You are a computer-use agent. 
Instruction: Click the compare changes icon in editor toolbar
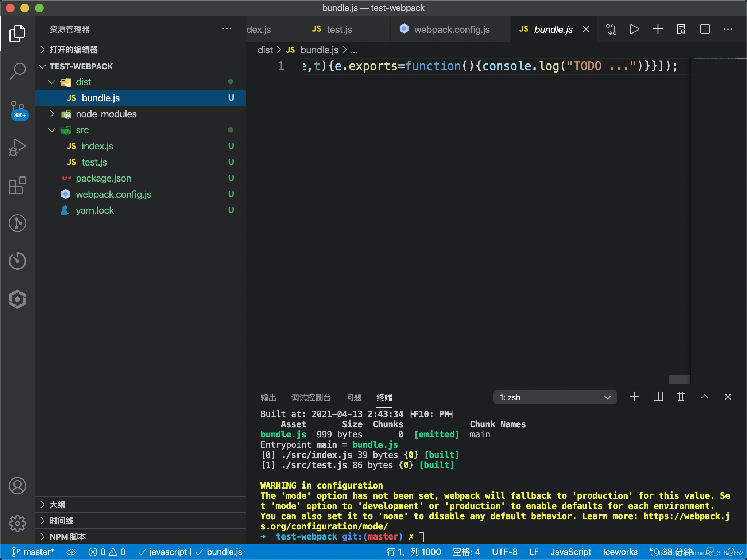coord(611,29)
